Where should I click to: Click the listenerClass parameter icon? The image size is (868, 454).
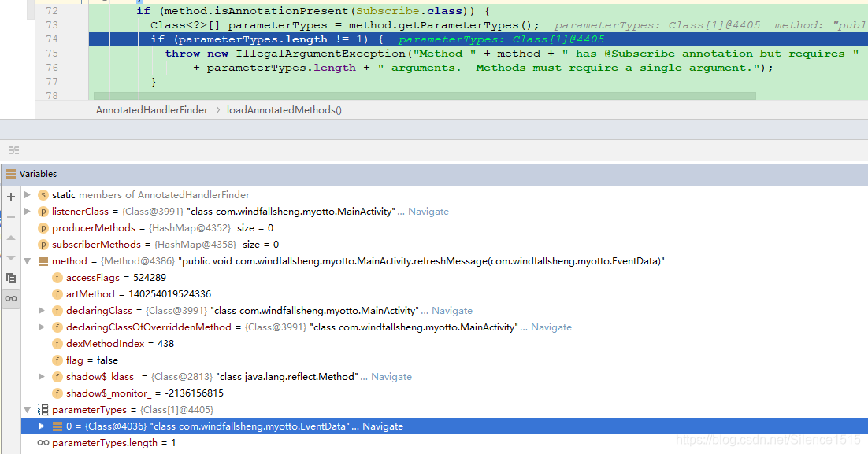[43, 211]
